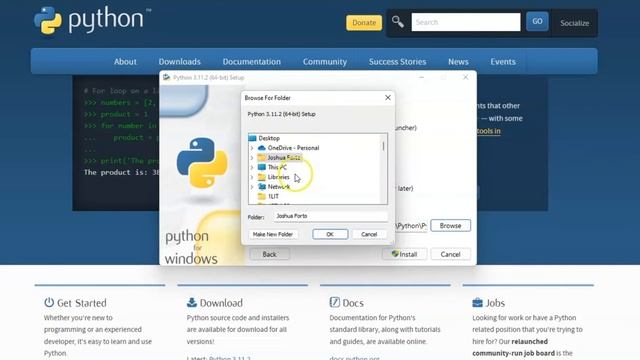The width and height of the screenshot is (640, 360).
Task: Open the Jobs heading link
Action: pyautogui.click(x=495, y=303)
